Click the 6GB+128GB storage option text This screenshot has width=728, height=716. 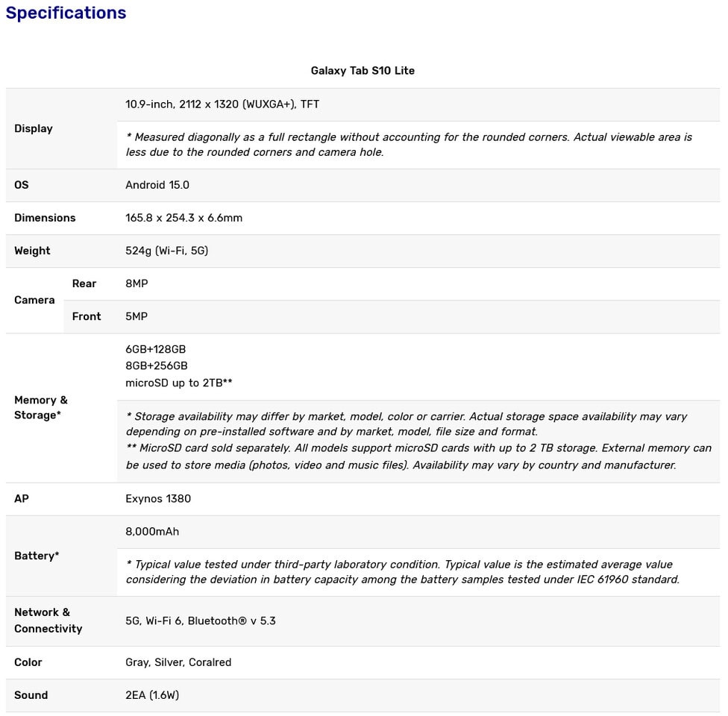(156, 349)
